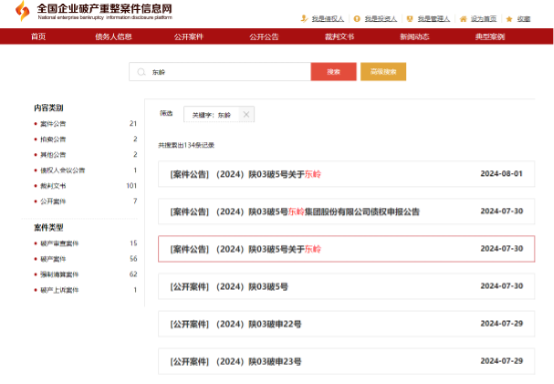Open result (2024)陕03破5号东岭集团股份有限公司债权申报公告
554x384 pixels.
[346, 212]
